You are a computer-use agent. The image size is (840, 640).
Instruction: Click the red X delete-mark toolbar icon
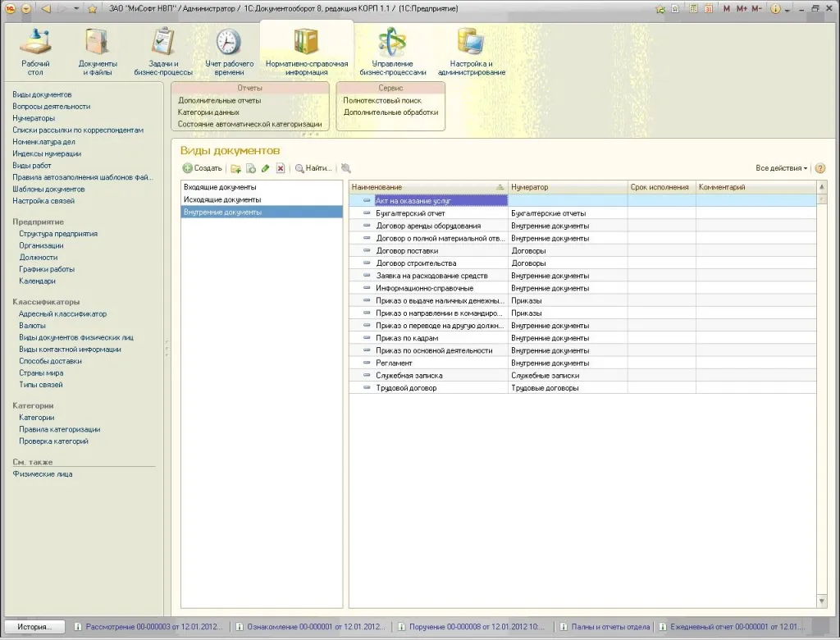(x=281, y=168)
